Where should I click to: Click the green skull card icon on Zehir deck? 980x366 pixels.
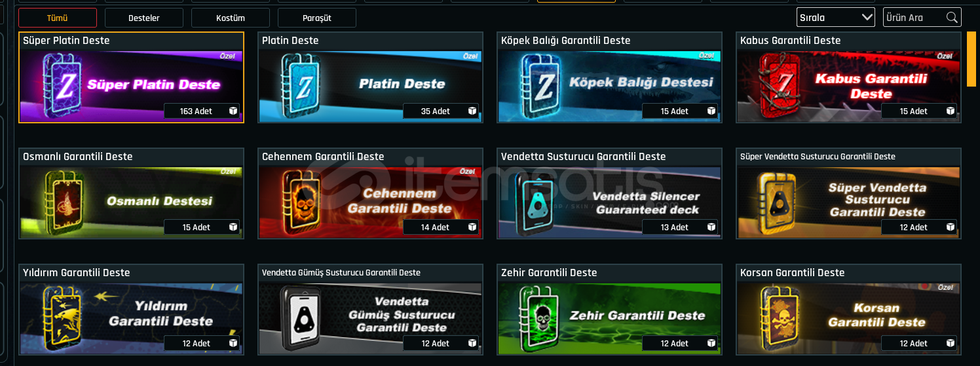click(540, 317)
